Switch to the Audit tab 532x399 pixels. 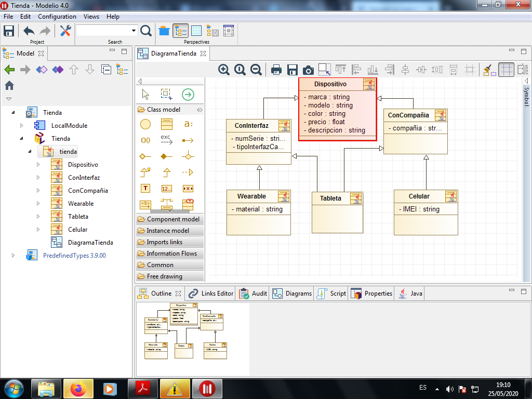(253, 294)
